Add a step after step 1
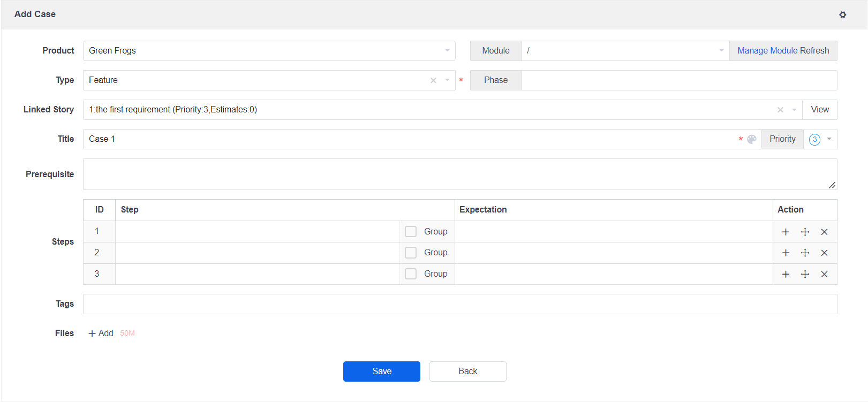The width and height of the screenshot is (868, 402). point(786,232)
